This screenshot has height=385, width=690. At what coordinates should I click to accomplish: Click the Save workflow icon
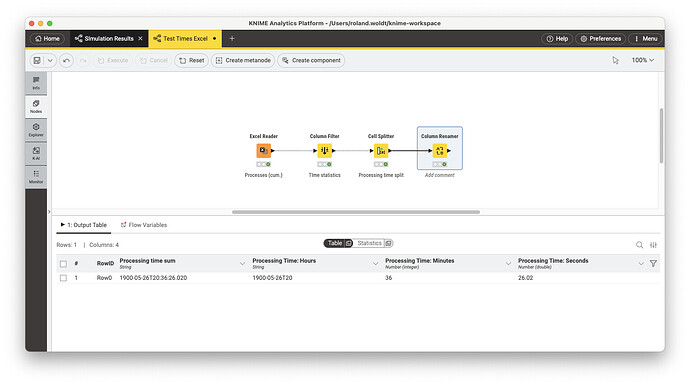click(37, 60)
